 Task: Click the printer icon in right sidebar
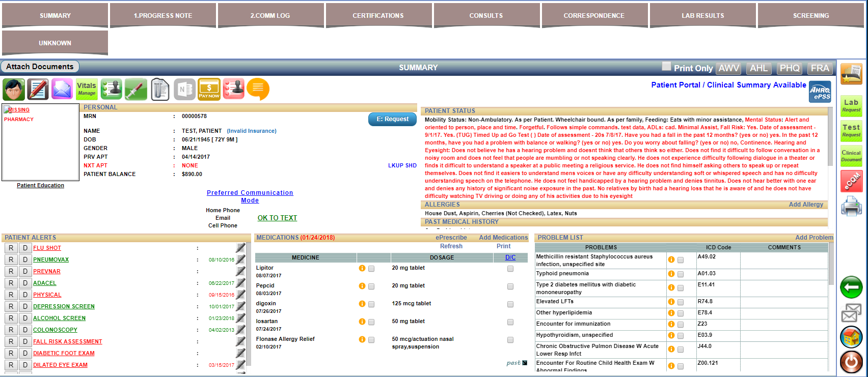click(x=851, y=207)
